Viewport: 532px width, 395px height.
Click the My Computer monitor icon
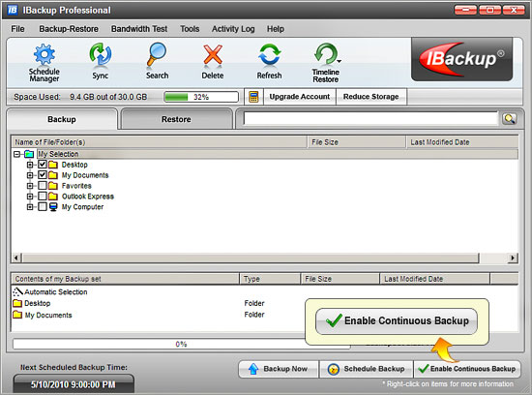coord(53,207)
